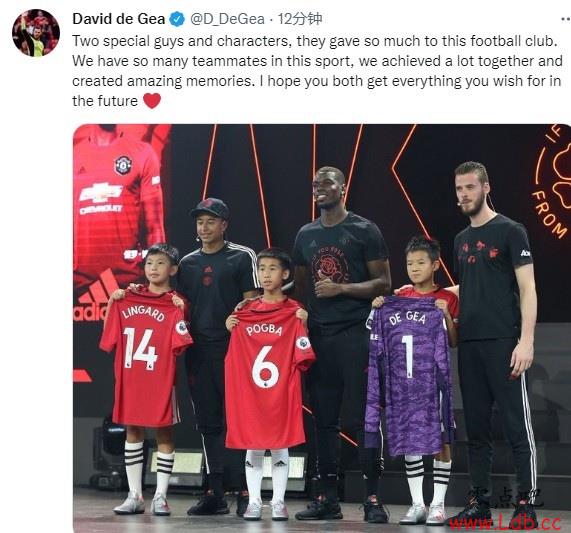Click the Chevrolet logo on banner shirt

point(101,198)
